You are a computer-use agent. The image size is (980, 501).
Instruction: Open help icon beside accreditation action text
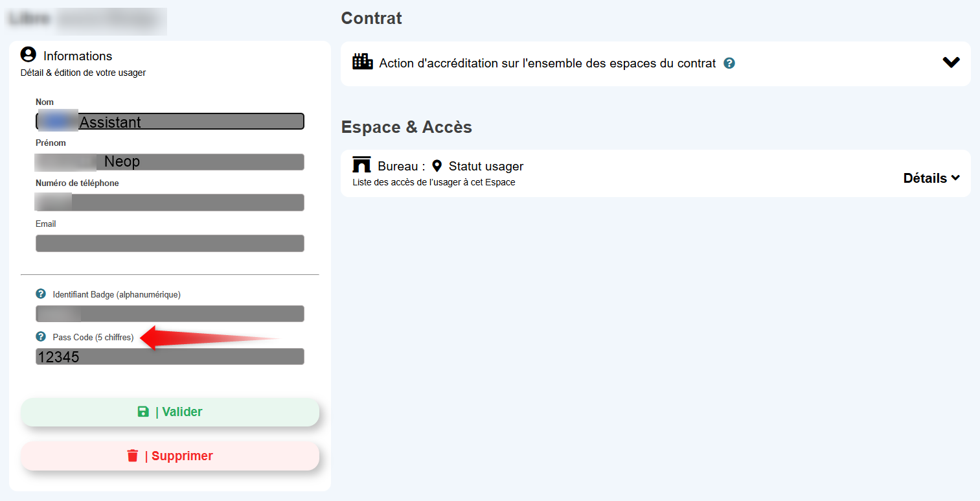click(x=729, y=64)
